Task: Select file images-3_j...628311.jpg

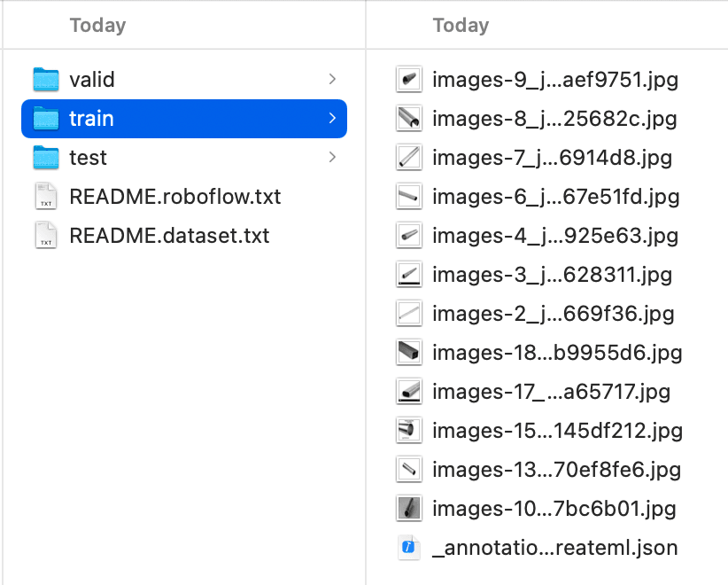Action: (552, 275)
